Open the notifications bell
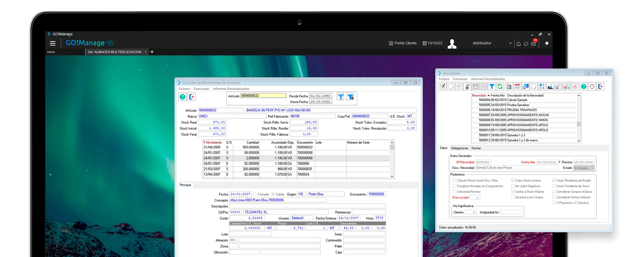Viewport: 644px width, 257px height. (519, 44)
